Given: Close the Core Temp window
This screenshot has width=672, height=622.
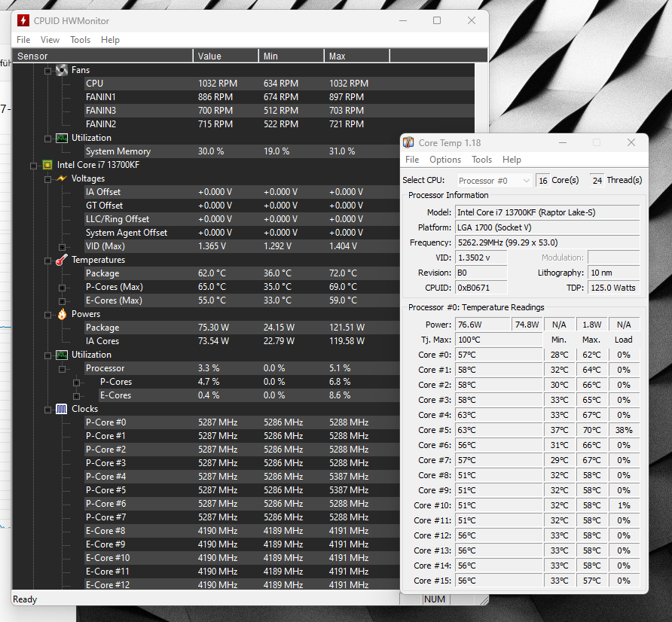Looking at the screenshot, I should (x=631, y=142).
